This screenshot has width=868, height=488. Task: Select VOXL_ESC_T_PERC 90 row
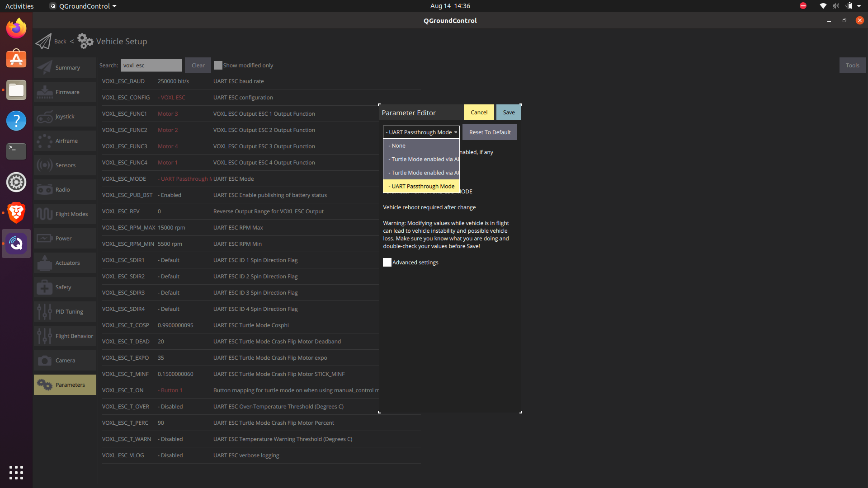click(261, 423)
